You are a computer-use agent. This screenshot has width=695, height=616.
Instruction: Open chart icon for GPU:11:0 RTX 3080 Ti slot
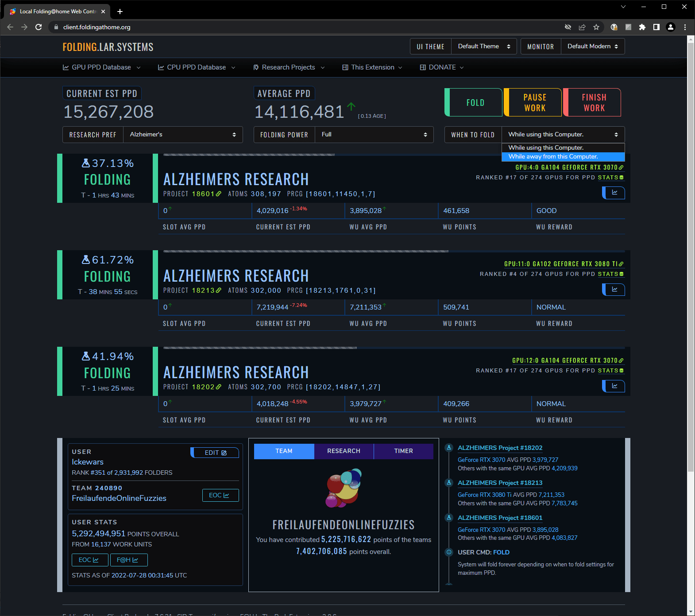pyautogui.click(x=614, y=289)
